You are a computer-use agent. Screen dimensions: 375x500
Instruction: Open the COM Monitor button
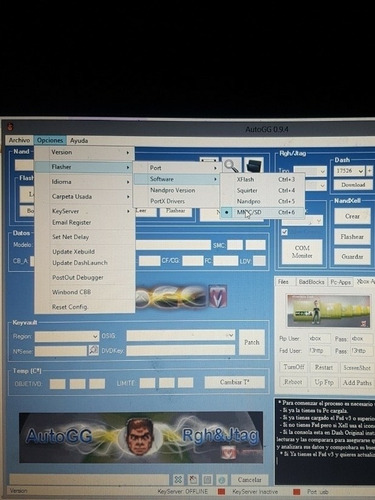point(302,252)
